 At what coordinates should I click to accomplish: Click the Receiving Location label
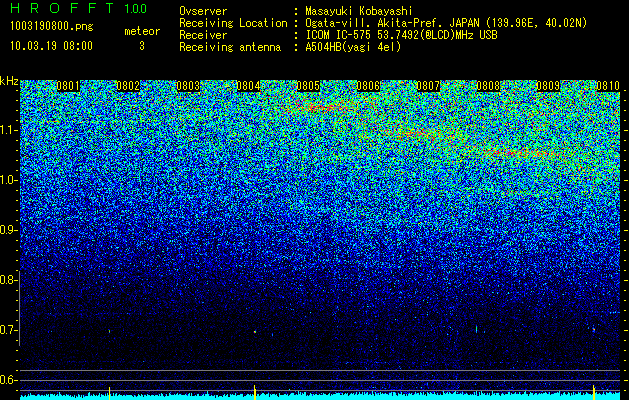pos(233,24)
